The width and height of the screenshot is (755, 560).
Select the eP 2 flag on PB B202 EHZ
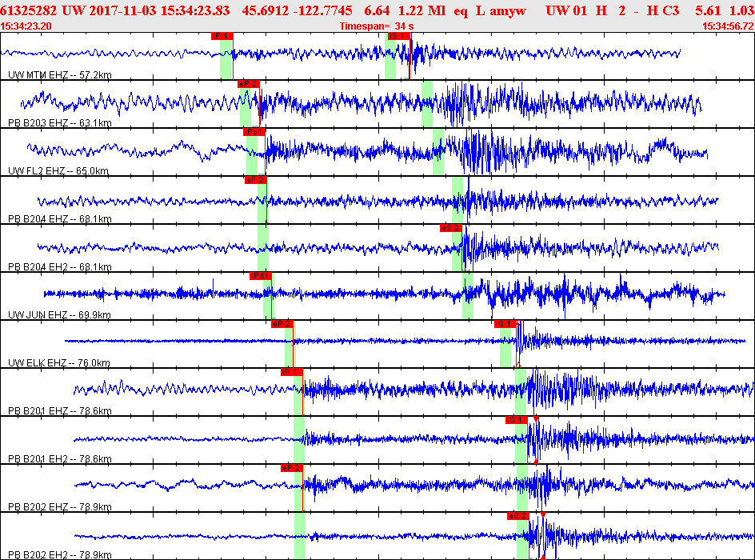(291, 468)
